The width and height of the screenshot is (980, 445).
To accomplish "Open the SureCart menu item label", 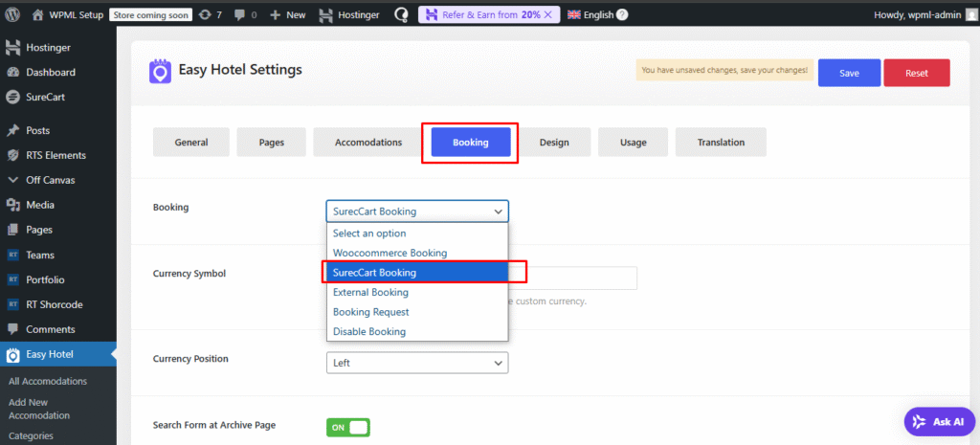I will tap(46, 97).
